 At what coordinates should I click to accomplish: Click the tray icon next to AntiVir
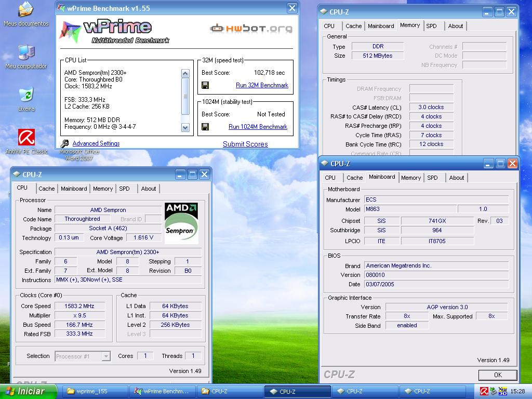[x=494, y=391]
